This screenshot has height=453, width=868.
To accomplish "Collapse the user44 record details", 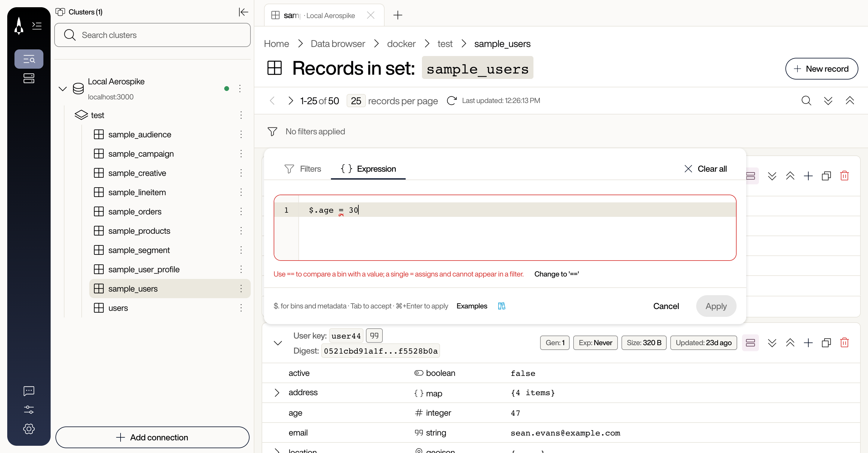I will tap(278, 343).
